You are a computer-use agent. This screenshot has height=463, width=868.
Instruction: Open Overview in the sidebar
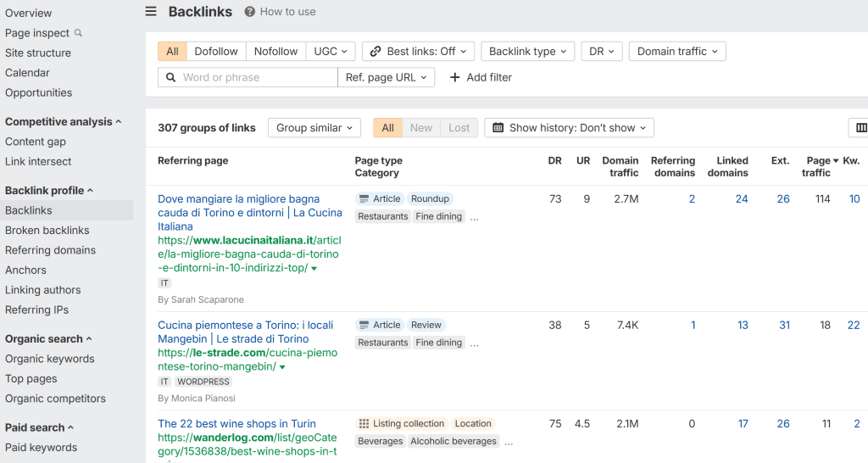[x=28, y=13]
